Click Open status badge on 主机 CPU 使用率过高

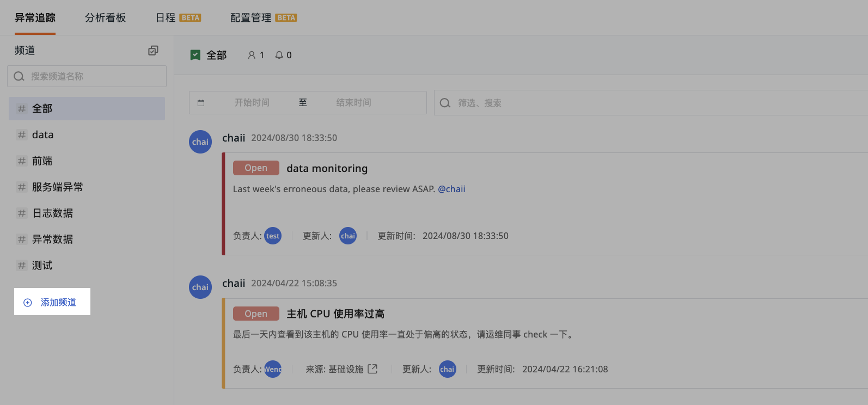256,314
